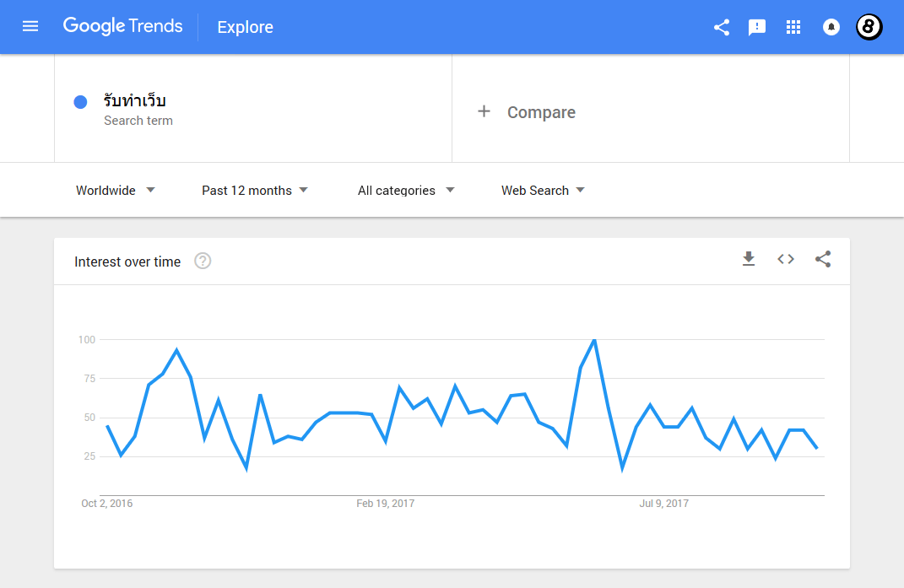Open the send feedback icon
904x588 pixels.
click(757, 27)
